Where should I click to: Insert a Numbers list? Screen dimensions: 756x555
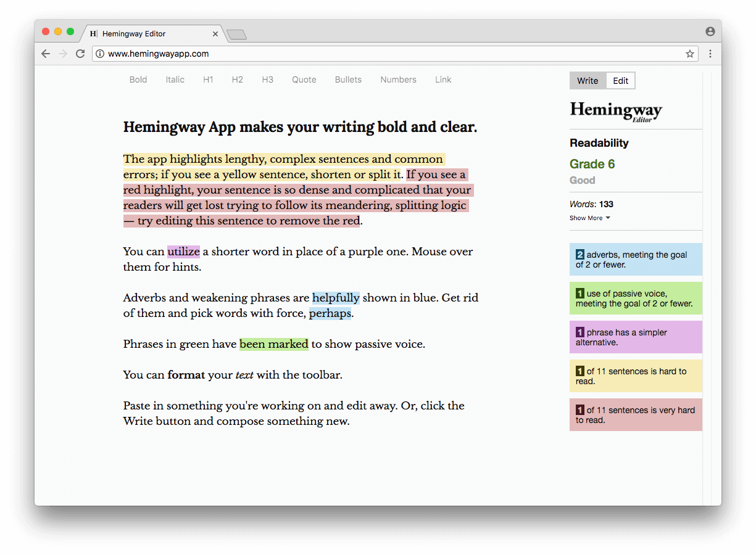(x=399, y=80)
